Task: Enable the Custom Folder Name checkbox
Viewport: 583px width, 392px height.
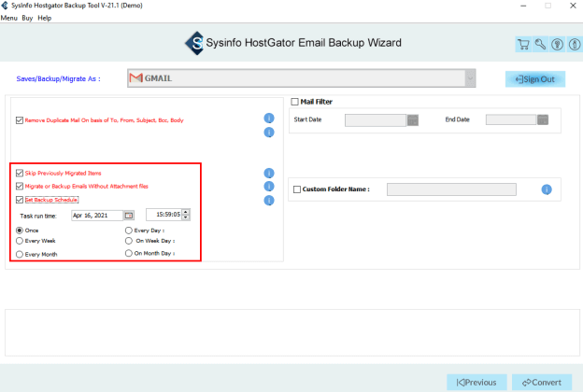Action: pos(297,189)
